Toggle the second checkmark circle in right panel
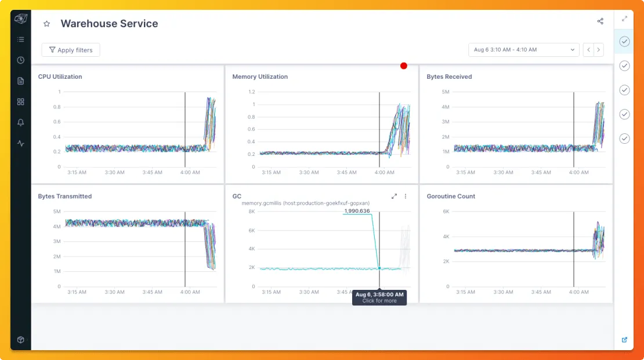This screenshot has height=360, width=644. coord(624,66)
